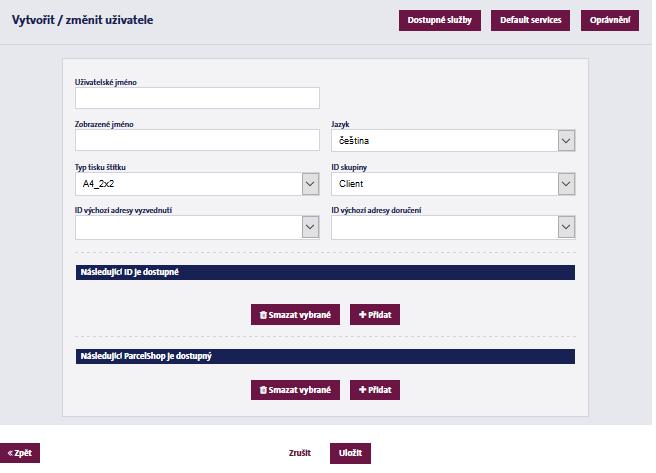This screenshot has width=656, height=473.
Task: Save the user with Uložit
Action: tap(350, 453)
